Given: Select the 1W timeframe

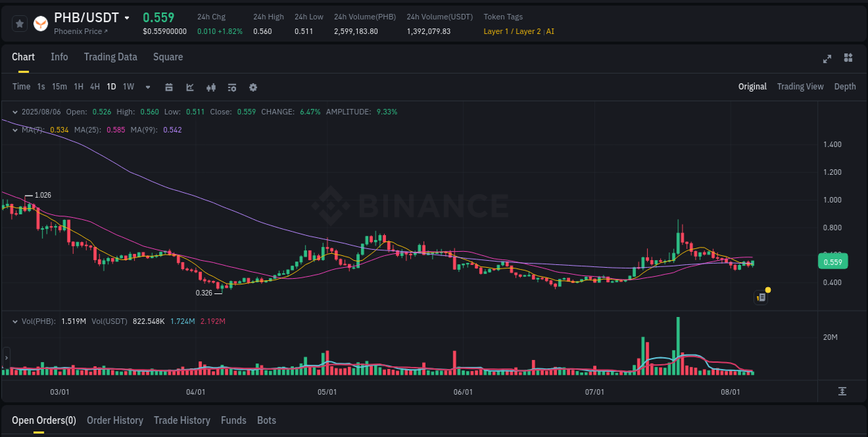Looking at the screenshot, I should point(128,87).
